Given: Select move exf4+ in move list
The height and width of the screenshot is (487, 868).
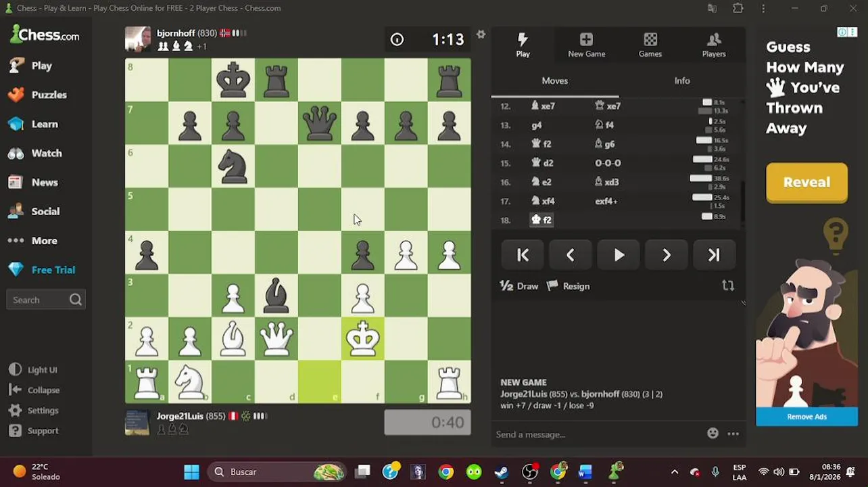Looking at the screenshot, I should tap(606, 201).
